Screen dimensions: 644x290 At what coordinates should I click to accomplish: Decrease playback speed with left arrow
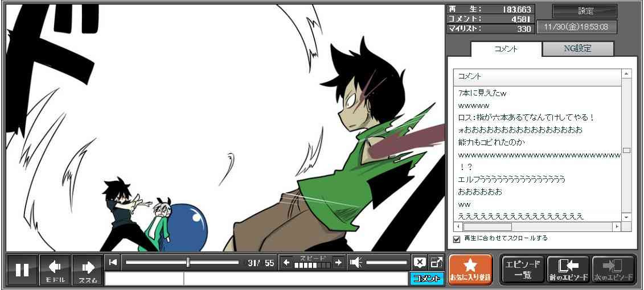[x=286, y=262]
